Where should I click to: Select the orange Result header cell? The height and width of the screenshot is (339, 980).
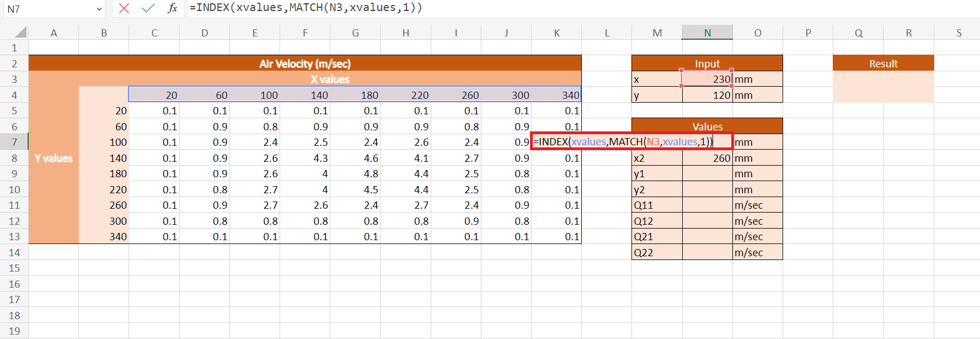click(883, 63)
